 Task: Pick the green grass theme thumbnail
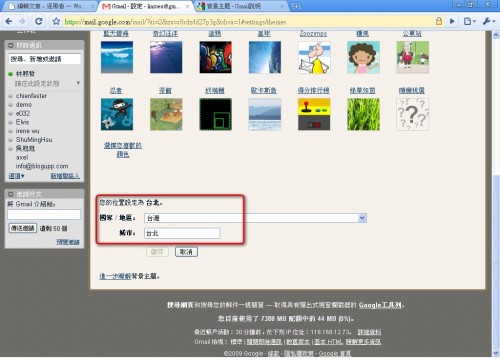click(x=363, y=114)
